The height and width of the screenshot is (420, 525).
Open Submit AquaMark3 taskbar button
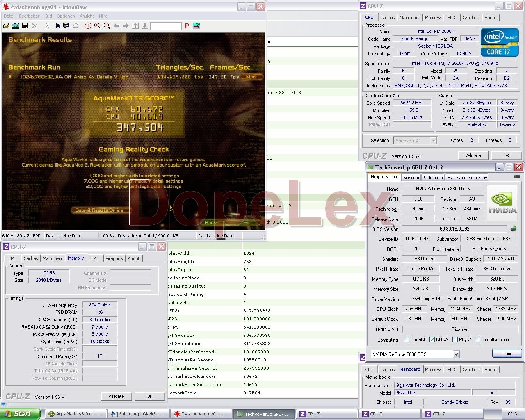pyautogui.click(x=139, y=414)
